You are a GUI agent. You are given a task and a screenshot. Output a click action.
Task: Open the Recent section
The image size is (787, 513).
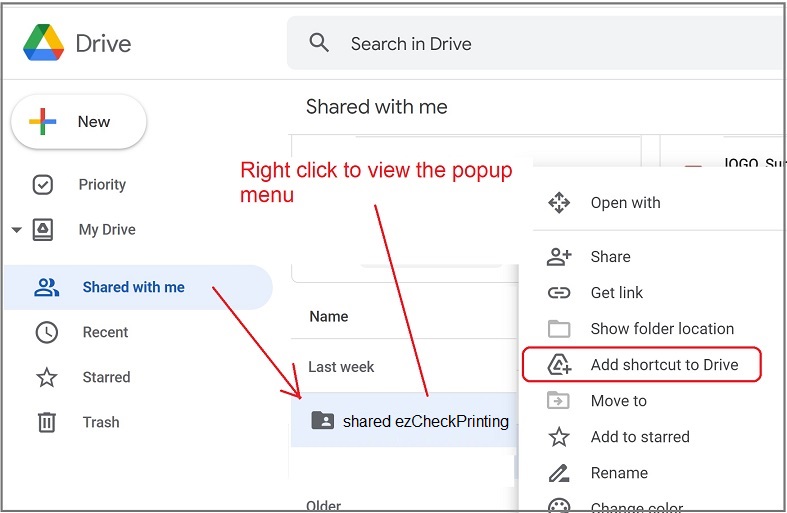click(x=105, y=332)
